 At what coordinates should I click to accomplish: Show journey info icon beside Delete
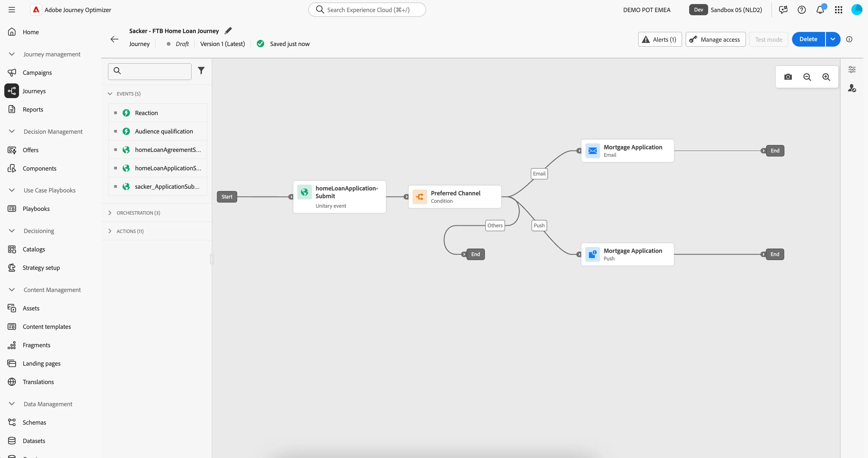click(849, 39)
